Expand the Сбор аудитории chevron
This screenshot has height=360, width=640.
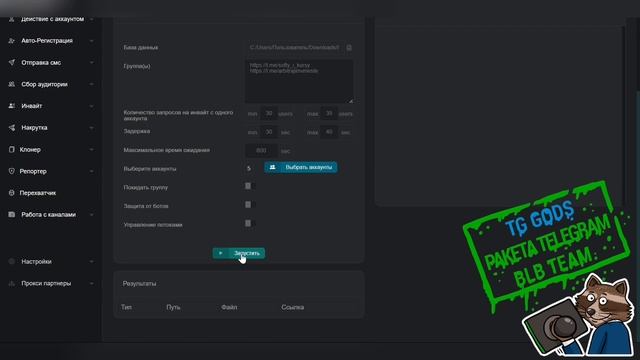tap(91, 84)
